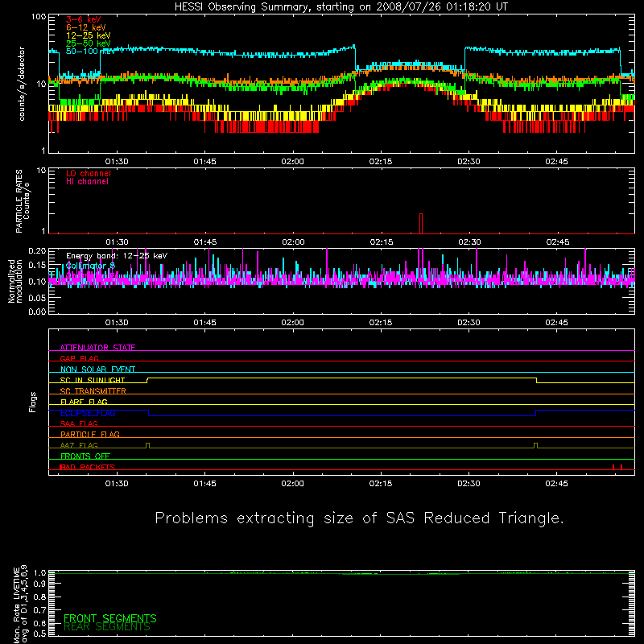644x644 pixels.
Task: Click the PARTICLE RATES Counts/s axis label
Action: click(23, 201)
